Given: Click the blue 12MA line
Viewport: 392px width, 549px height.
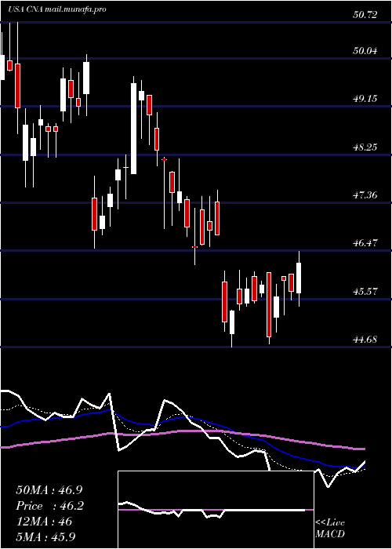Looking at the screenshot, I should click(x=182, y=418).
